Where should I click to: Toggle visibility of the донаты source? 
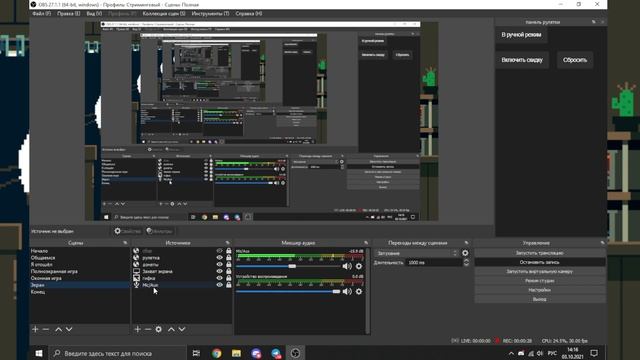click(219, 264)
